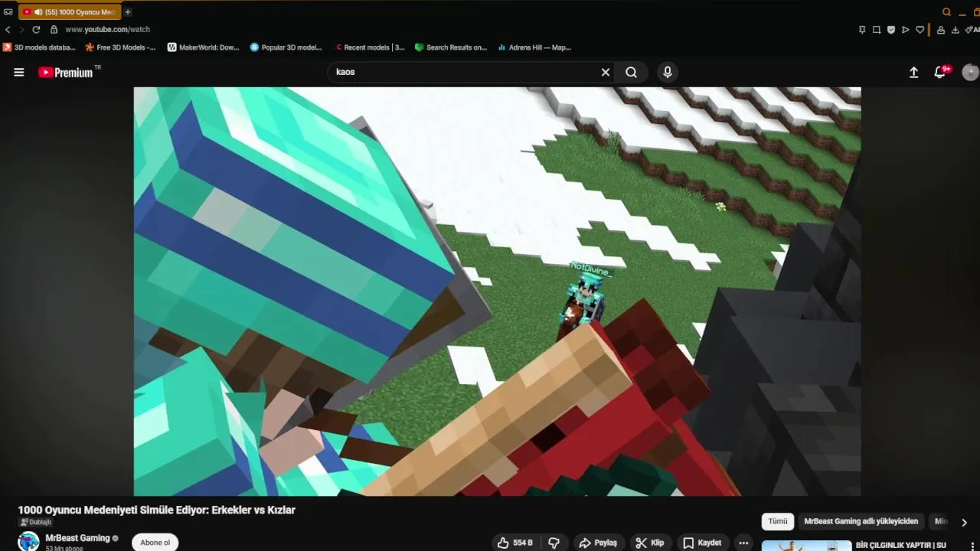Click the send/flow arrow icon
This screenshot has height=551, width=980.
(906, 30)
